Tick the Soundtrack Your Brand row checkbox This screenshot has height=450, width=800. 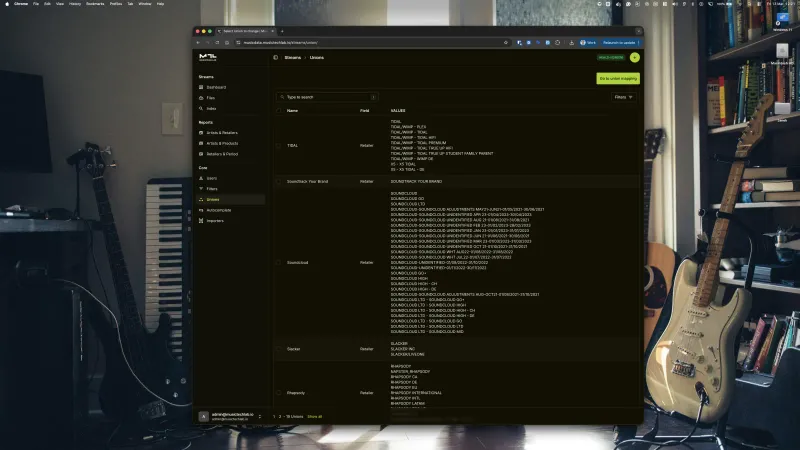[279, 182]
